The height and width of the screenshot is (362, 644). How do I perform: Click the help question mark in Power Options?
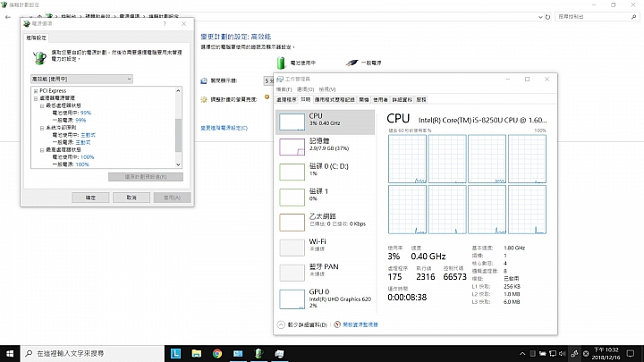pyautogui.click(x=165, y=24)
